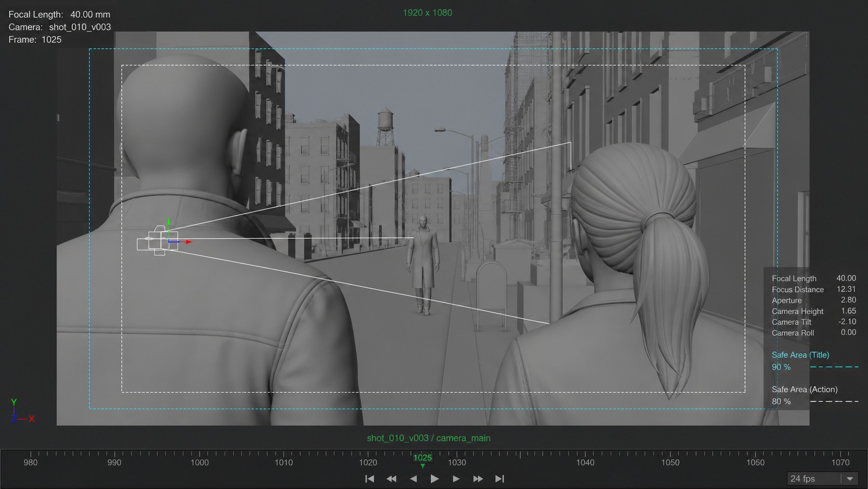Select the green 1025 current frame marker

pos(423,459)
